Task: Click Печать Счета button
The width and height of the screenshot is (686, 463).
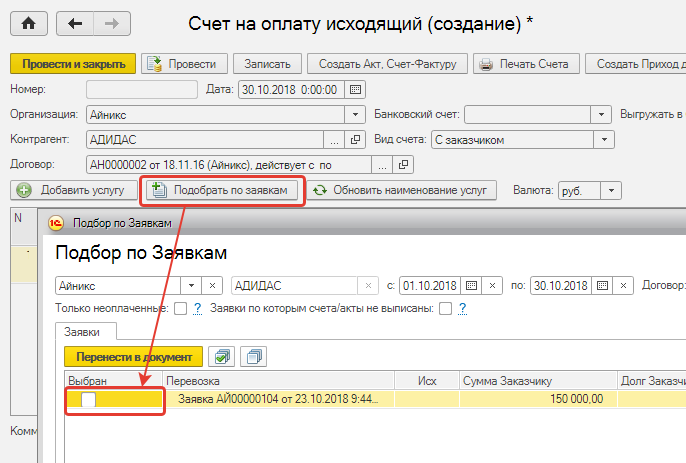Action: click(x=526, y=64)
